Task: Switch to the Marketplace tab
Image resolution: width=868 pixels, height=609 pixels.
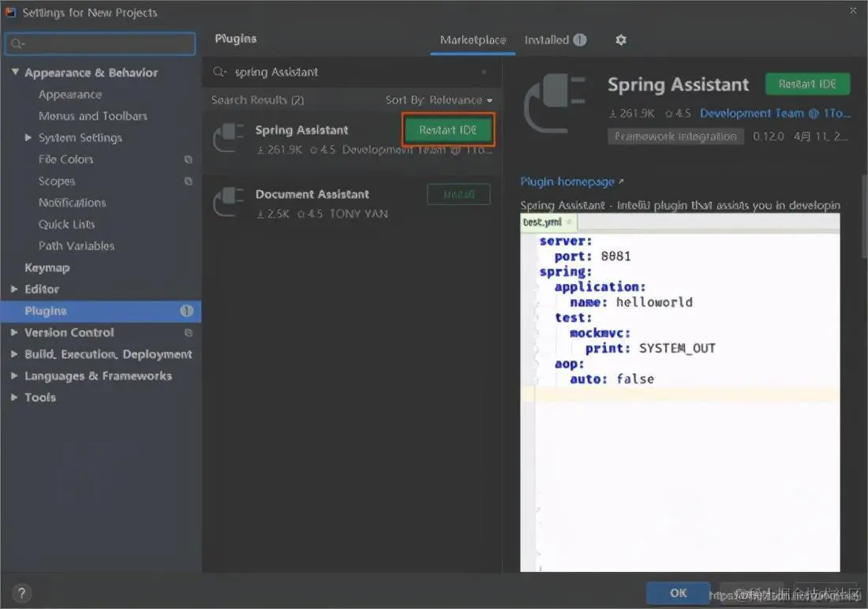Action: 473,40
